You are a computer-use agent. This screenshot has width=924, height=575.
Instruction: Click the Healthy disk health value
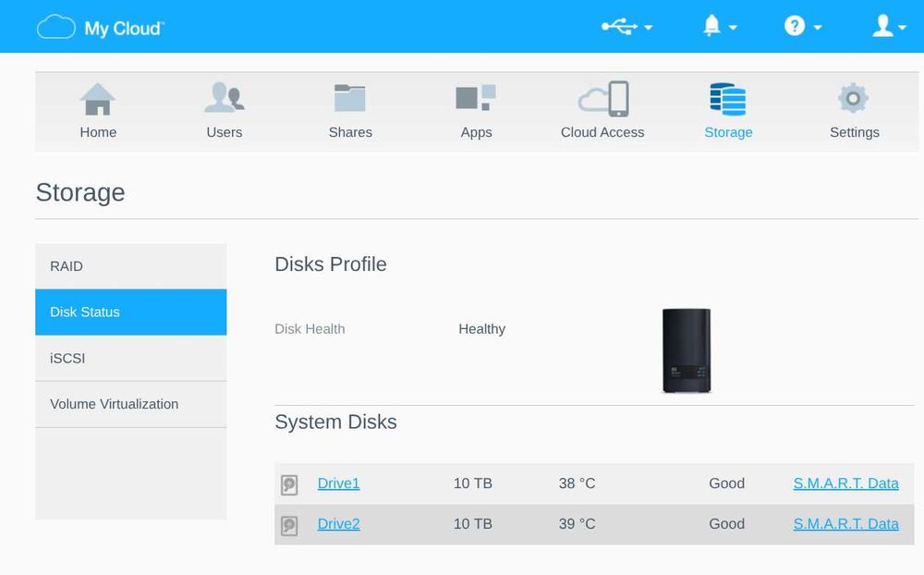482,329
